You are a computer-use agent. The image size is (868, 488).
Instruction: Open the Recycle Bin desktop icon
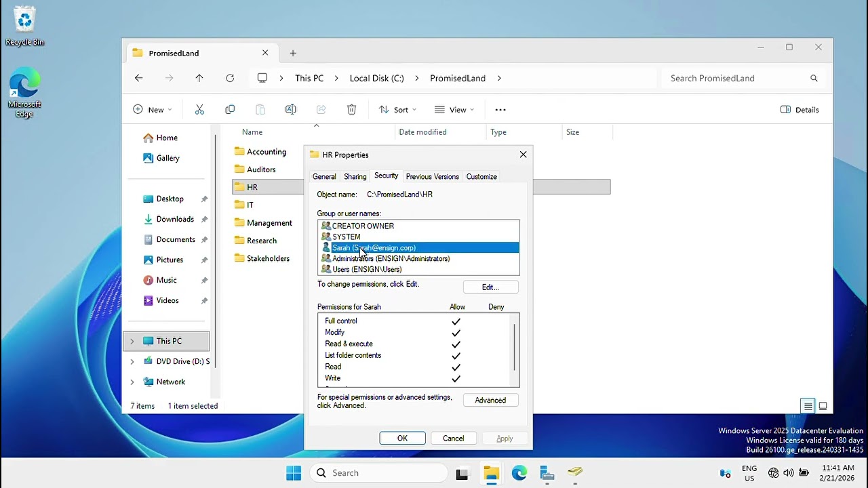24,26
